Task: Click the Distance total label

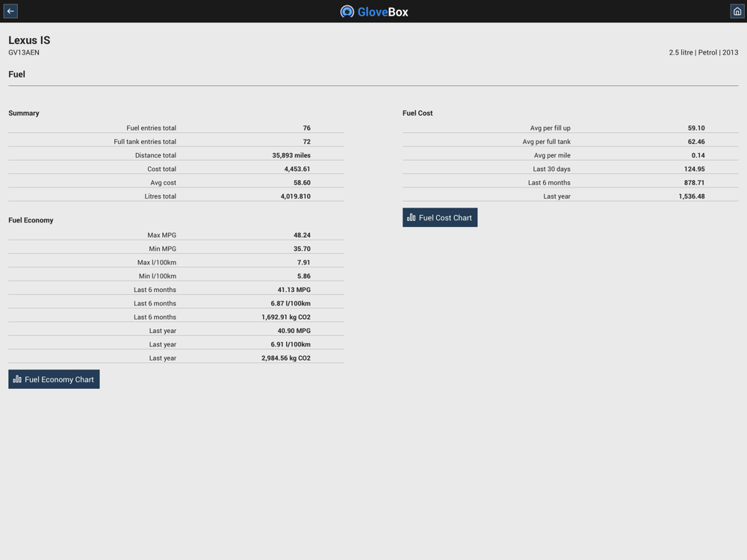Action: pyautogui.click(x=155, y=155)
